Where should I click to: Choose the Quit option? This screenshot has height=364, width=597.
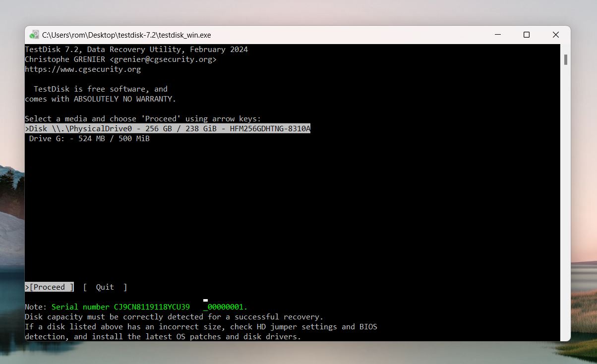point(105,287)
